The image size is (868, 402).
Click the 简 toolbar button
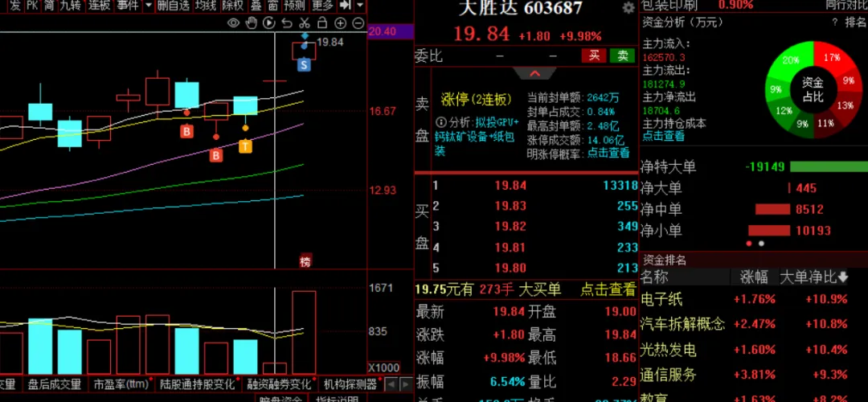point(49,6)
